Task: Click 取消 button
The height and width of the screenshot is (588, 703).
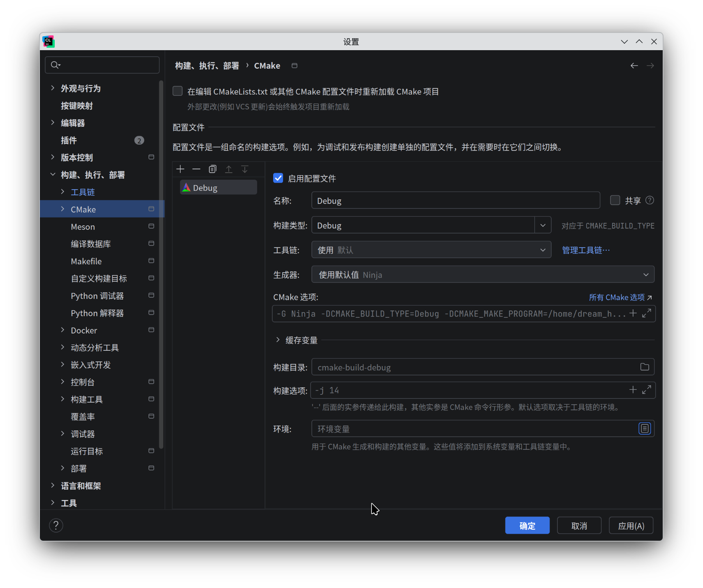Action: click(x=579, y=525)
